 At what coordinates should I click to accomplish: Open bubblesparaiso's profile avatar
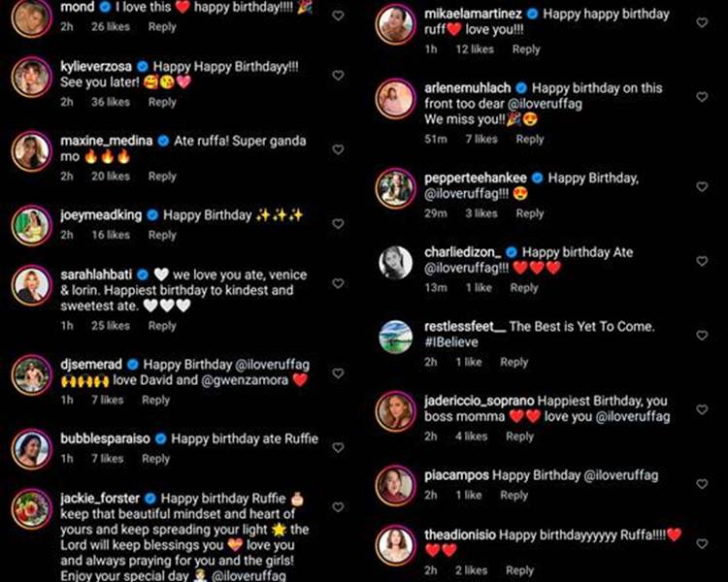(32, 449)
